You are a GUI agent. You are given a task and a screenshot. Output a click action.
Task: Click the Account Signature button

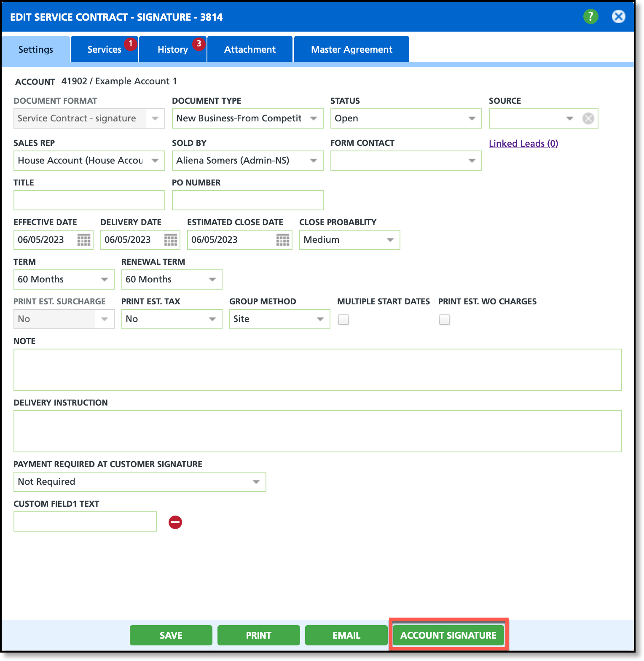[x=448, y=635]
